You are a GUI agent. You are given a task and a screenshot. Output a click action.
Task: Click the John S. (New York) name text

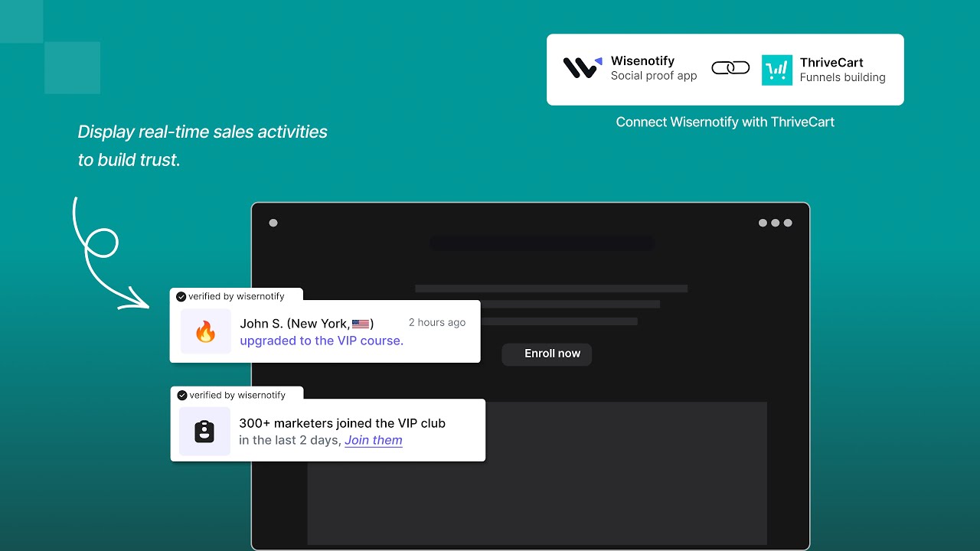(306, 324)
